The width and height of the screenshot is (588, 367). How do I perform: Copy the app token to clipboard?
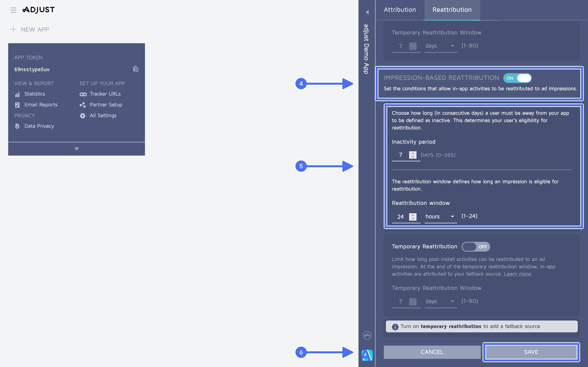click(136, 69)
